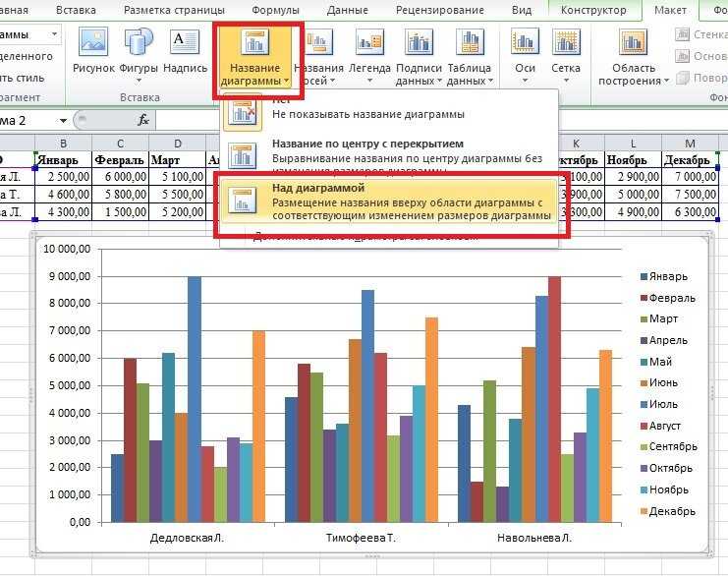This screenshot has width=728, height=576.
Task: Select column B header
Action: pos(63,144)
